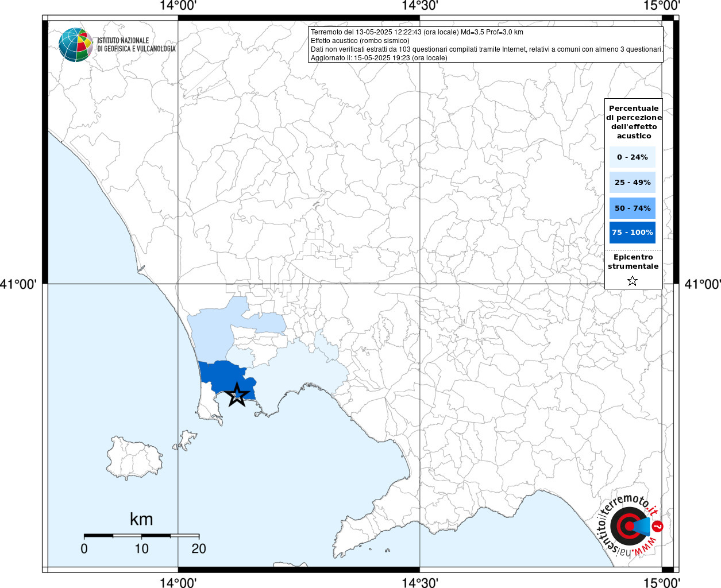721x588 pixels.
Task: Click the 'Dati non verificati' questionnaire line
Action: (487, 49)
